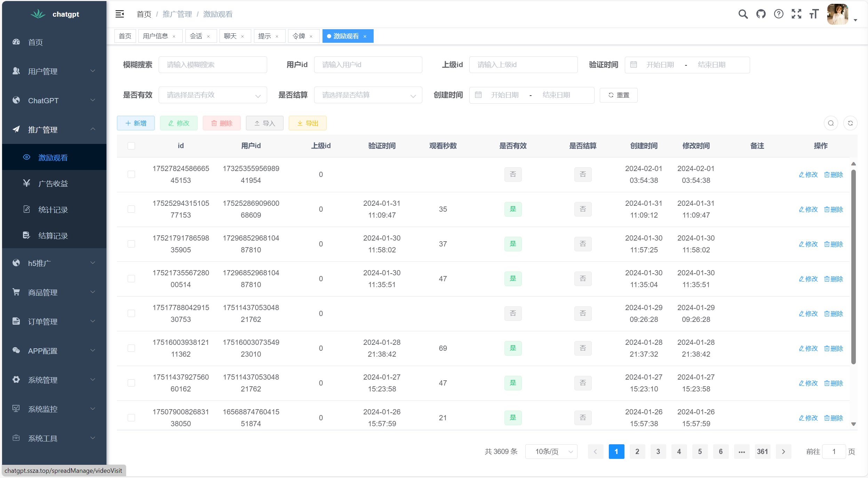Switch to the 首页 tab
Viewport: 868px width, 478px height.
[x=125, y=36]
